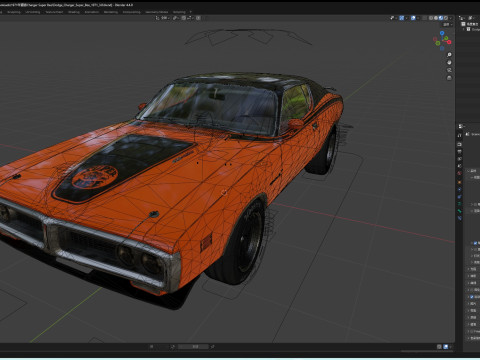Select material preview viewport shading
Image resolution: width=480 pixels, height=360 pixels.
point(441,18)
